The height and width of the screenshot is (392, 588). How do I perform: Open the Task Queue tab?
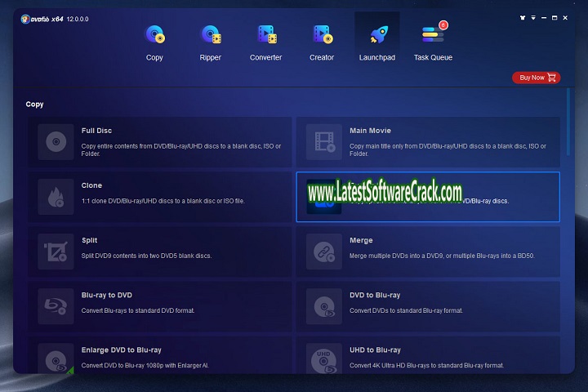[x=432, y=35]
